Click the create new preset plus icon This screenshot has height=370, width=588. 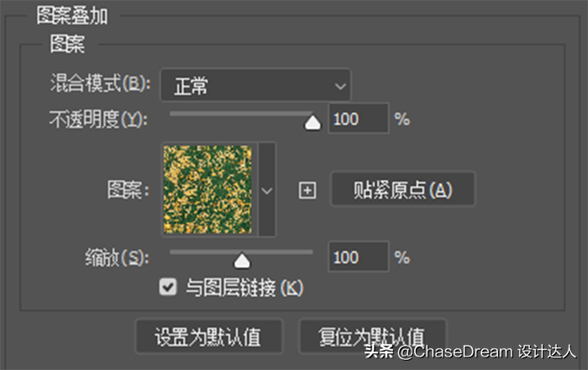tap(307, 190)
